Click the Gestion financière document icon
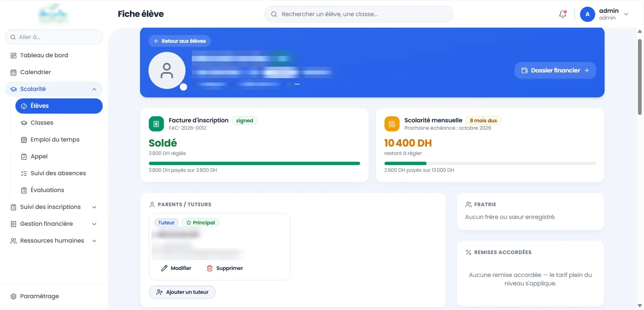The width and height of the screenshot is (644, 310). [x=13, y=224]
